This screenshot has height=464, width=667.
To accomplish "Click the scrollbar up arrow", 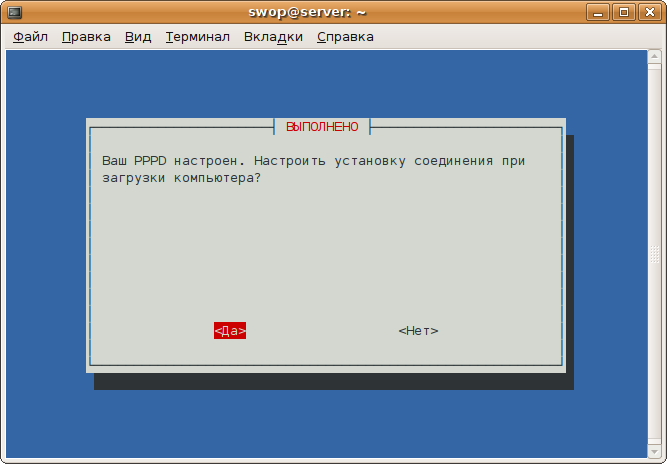I will pos(654,57).
